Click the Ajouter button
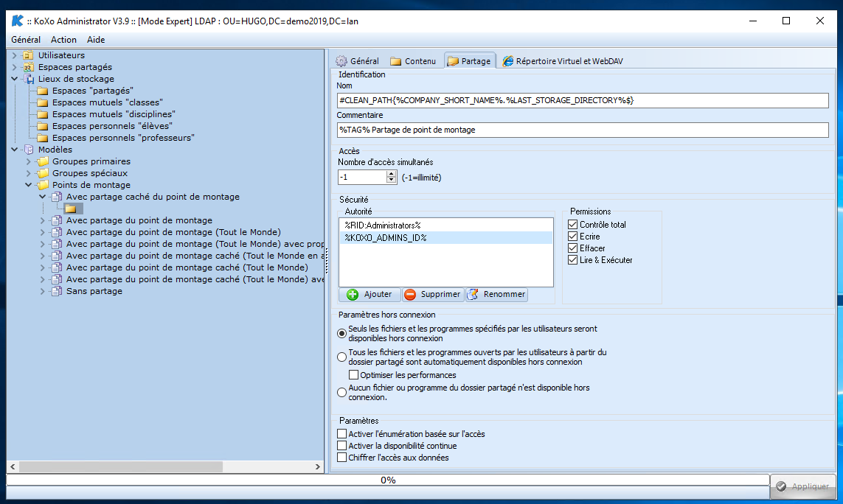The height and width of the screenshot is (504, 843). click(370, 295)
